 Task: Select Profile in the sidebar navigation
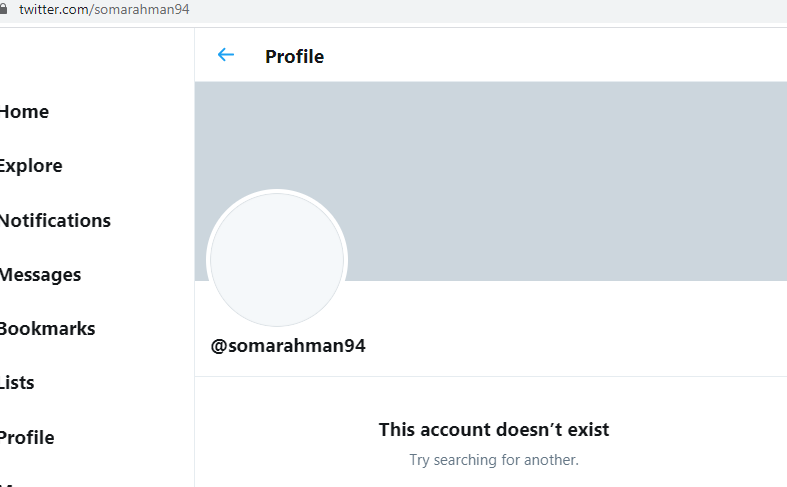pos(27,438)
